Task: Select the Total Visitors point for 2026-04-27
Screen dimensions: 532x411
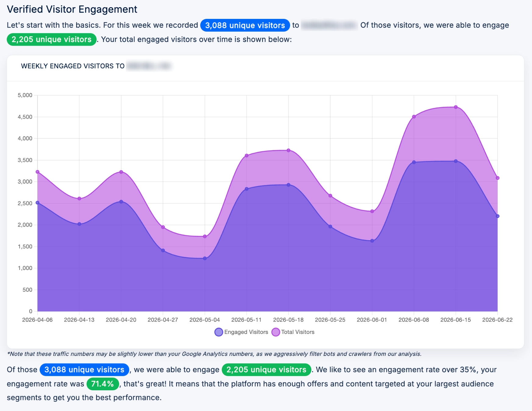Action: (163, 227)
